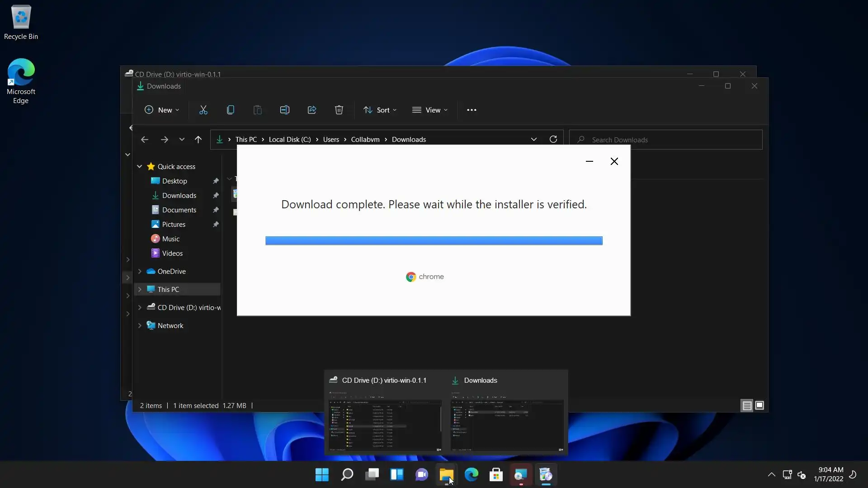Click the Search Downloads field
868x488 pixels.
click(669, 140)
